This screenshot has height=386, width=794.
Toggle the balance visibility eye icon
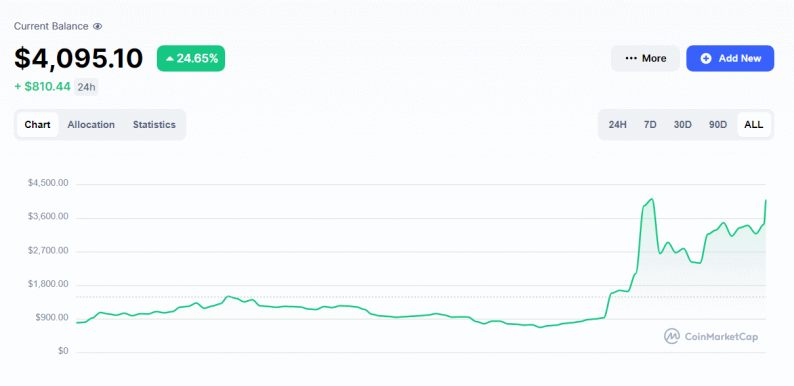98,26
